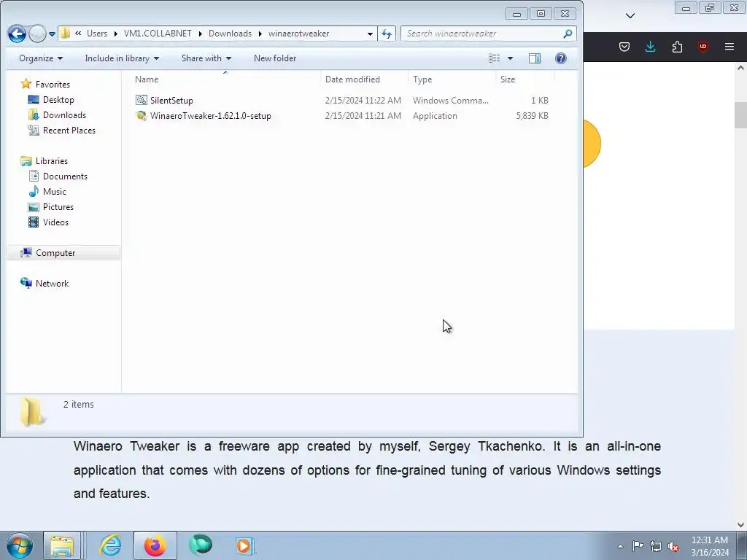747x560 pixels.
Task: Open Firefox downloads panel
Action: tap(650, 47)
